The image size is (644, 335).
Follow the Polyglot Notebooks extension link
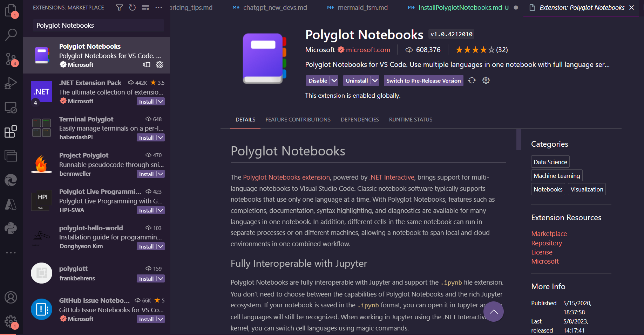(x=286, y=177)
